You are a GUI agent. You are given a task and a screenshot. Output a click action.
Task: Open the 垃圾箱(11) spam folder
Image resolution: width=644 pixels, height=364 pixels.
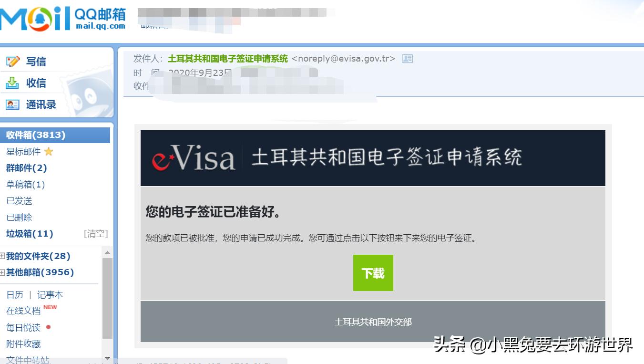[30, 234]
